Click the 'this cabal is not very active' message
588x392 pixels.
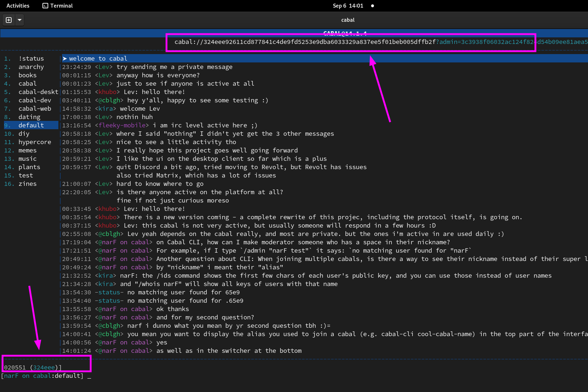[280, 225]
